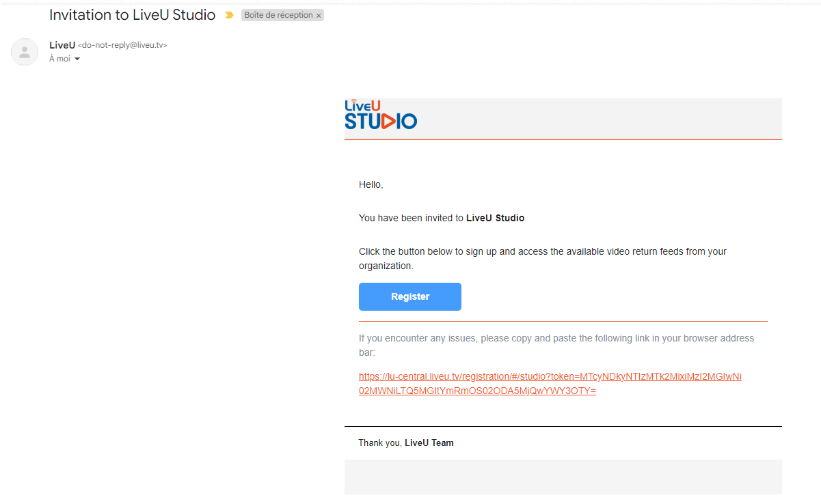821x504 pixels.
Task: Click the sender name LiveU
Action: (62, 45)
